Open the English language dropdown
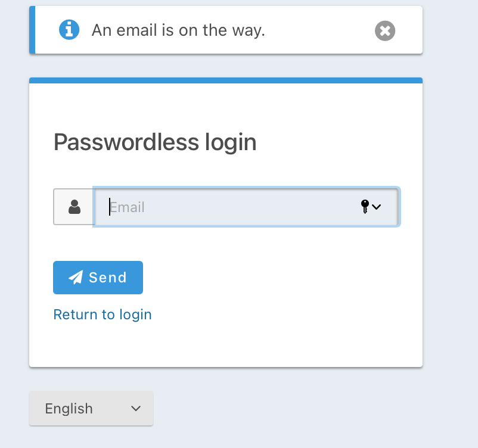This screenshot has height=448, width=478. 91,408
